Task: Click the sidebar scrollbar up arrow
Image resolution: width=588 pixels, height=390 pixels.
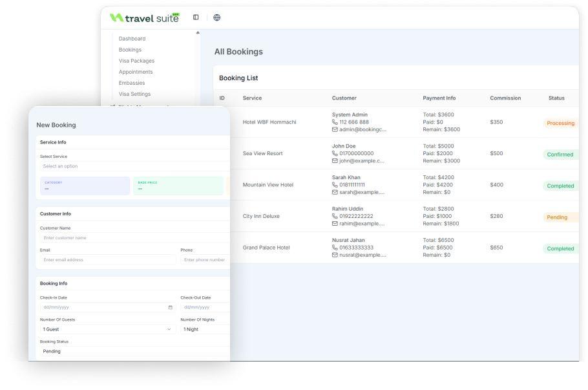Action: click(198, 32)
